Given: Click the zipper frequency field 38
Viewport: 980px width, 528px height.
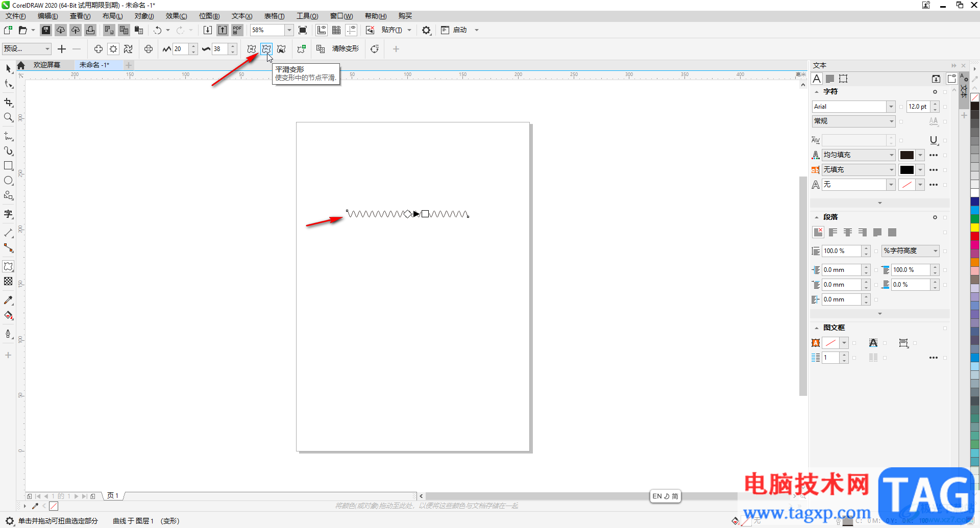Looking at the screenshot, I should tap(220, 49).
